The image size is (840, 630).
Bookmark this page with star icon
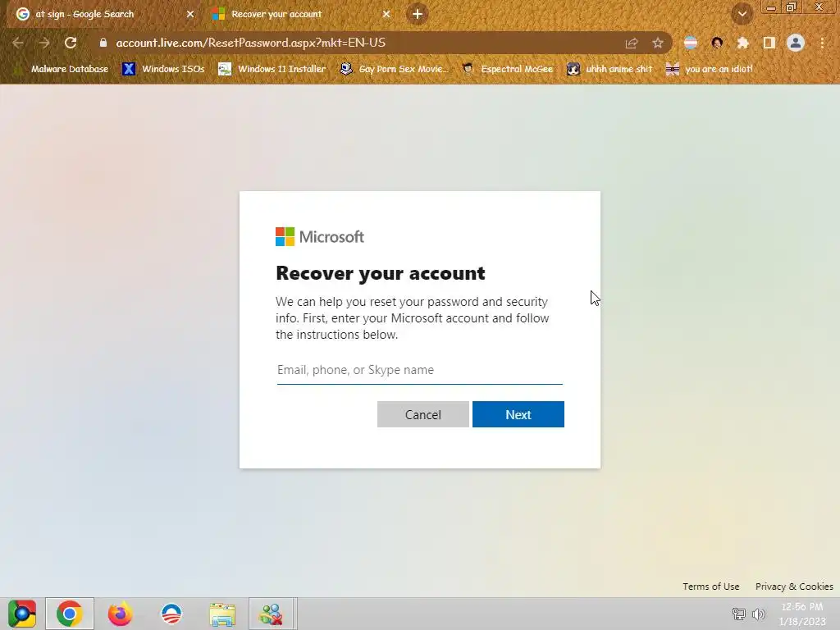coord(658,43)
